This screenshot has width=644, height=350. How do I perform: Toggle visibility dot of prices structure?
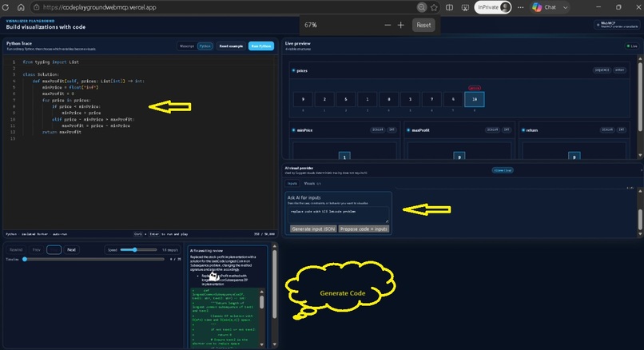coord(293,70)
